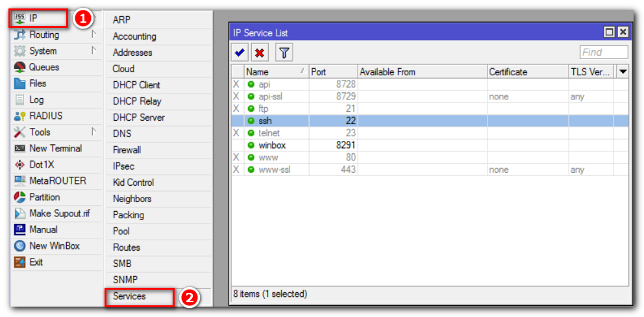Open the filter funnel icon
Screen dimensions: 644x317
click(284, 53)
